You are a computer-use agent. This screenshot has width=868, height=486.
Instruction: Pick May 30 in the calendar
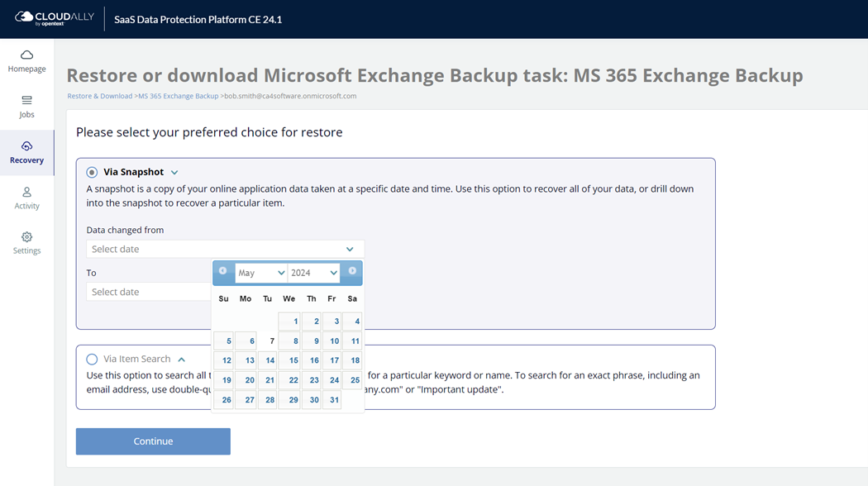point(312,400)
